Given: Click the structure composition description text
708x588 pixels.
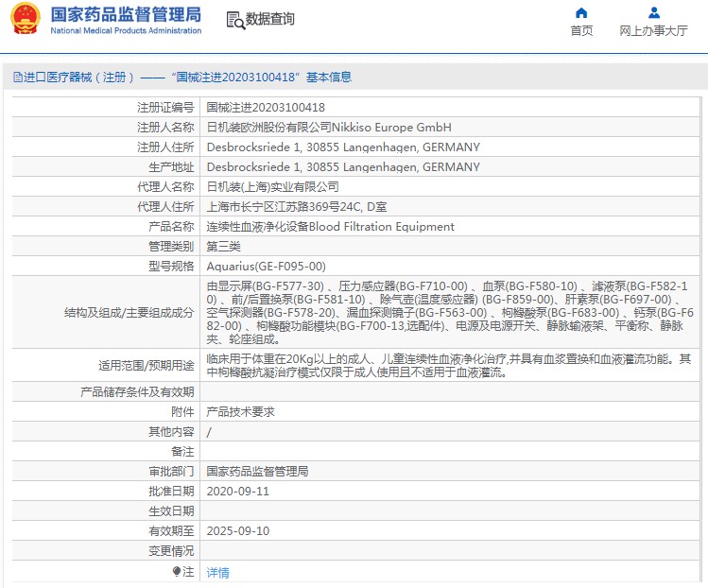Looking at the screenshot, I should (x=450, y=313).
